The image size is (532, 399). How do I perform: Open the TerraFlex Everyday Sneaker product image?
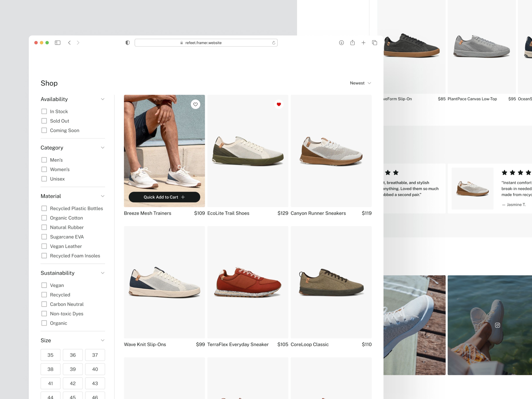(x=248, y=282)
